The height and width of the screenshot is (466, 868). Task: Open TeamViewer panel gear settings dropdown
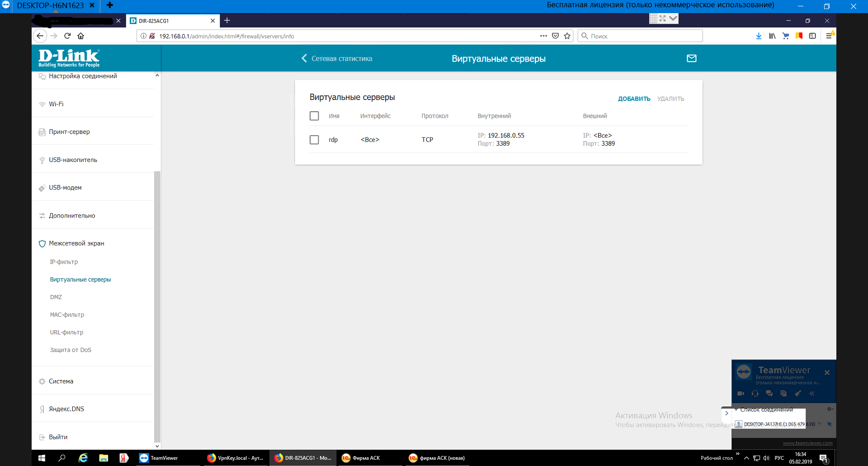[x=830, y=409]
